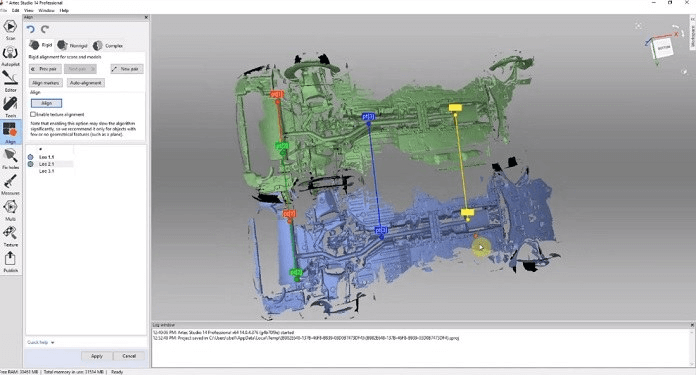This screenshot has width=696, height=375.
Task: Enable texture alignment checkbox
Action: click(x=33, y=114)
